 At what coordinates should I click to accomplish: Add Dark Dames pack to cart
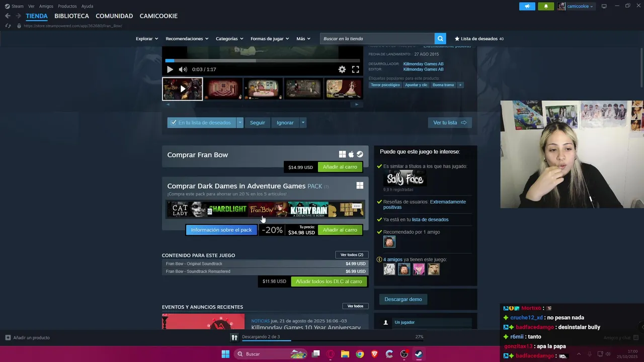(x=340, y=230)
